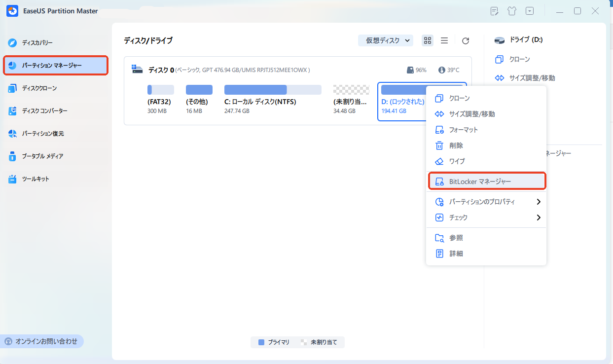Screen dimensions: 613x364
Task: Refresh the disk list
Action: coord(466,41)
